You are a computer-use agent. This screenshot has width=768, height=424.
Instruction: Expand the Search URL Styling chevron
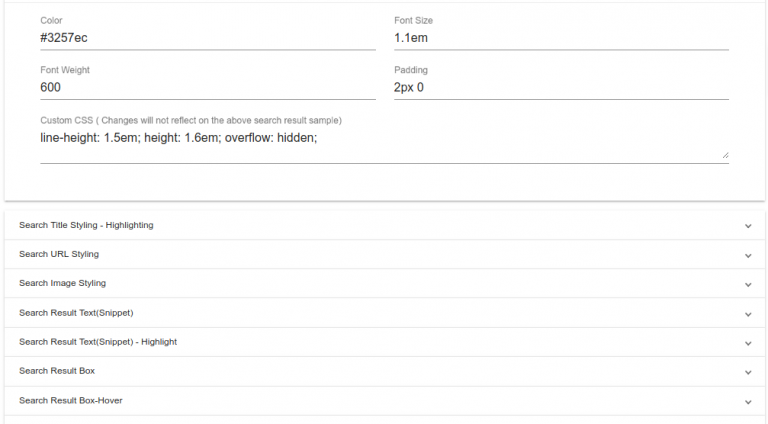[x=748, y=255]
